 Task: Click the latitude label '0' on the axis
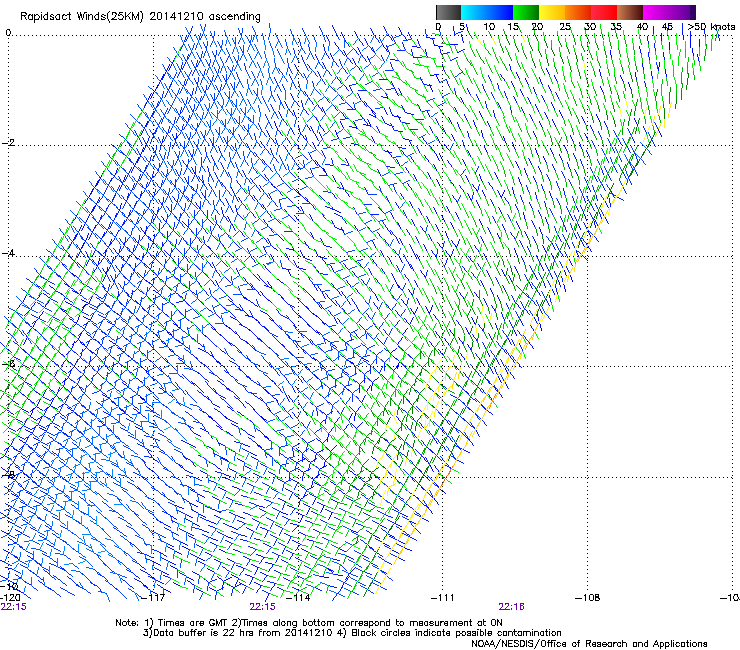[8, 33]
